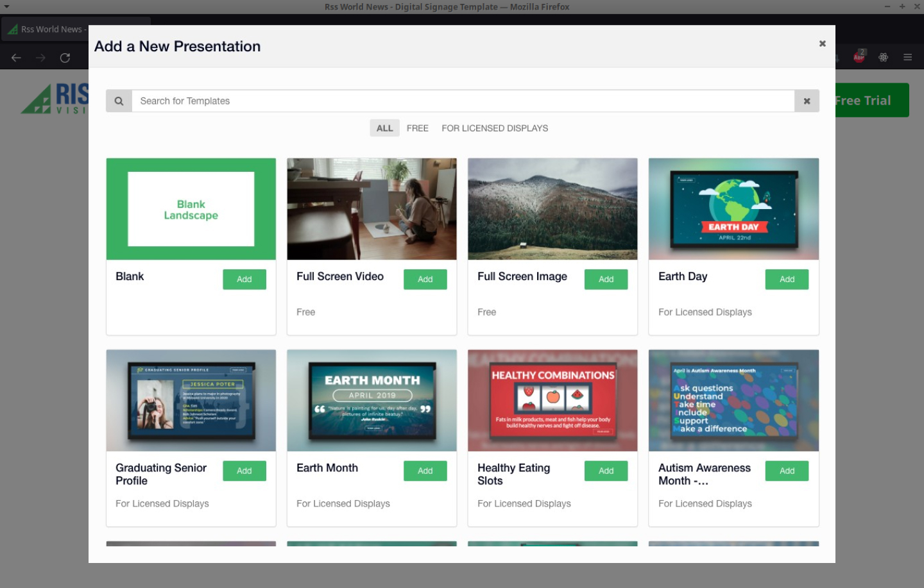Add the Blank template
924x588 pixels.
[244, 280]
